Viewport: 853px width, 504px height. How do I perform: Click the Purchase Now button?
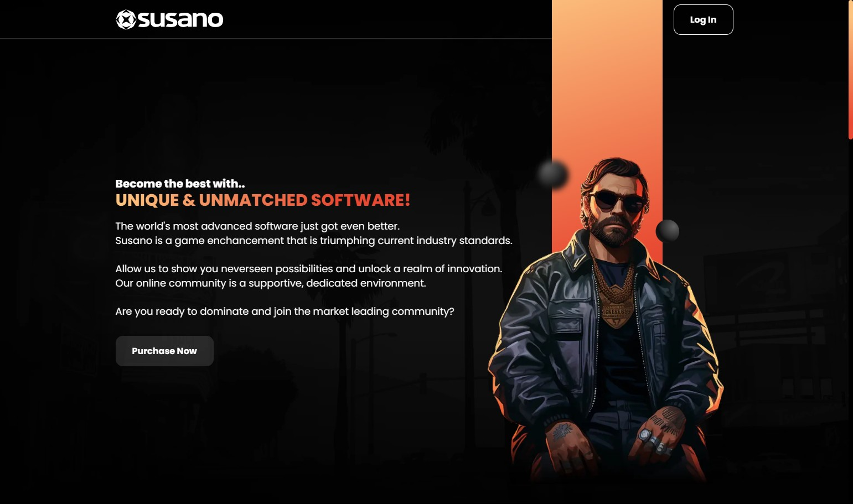pos(164,351)
